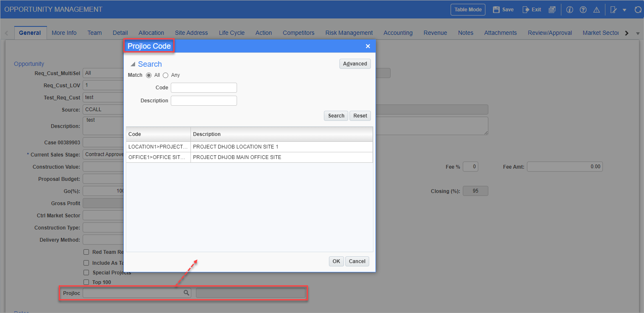Screen dimensions: 644x313
Task: Click the info circle icon in header
Action: pyautogui.click(x=569, y=9)
